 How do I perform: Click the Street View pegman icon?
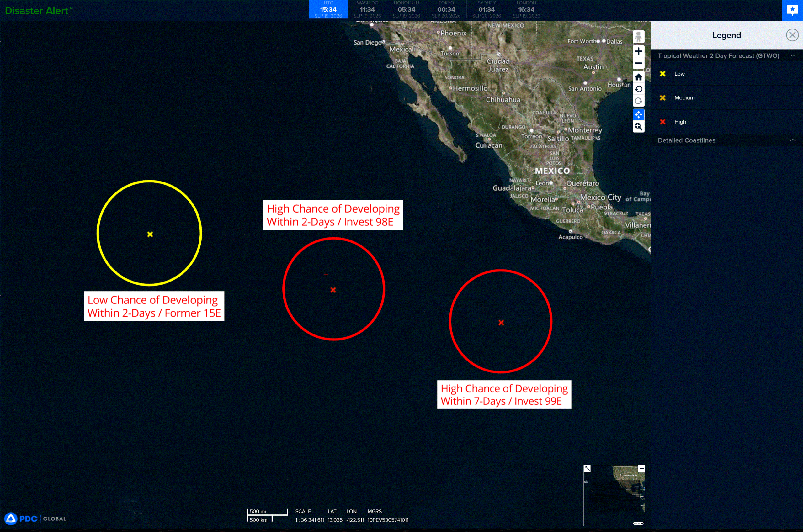638,37
